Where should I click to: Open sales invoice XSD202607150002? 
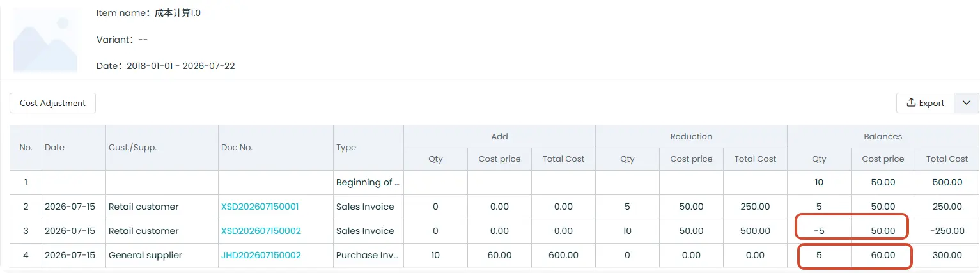click(x=261, y=231)
